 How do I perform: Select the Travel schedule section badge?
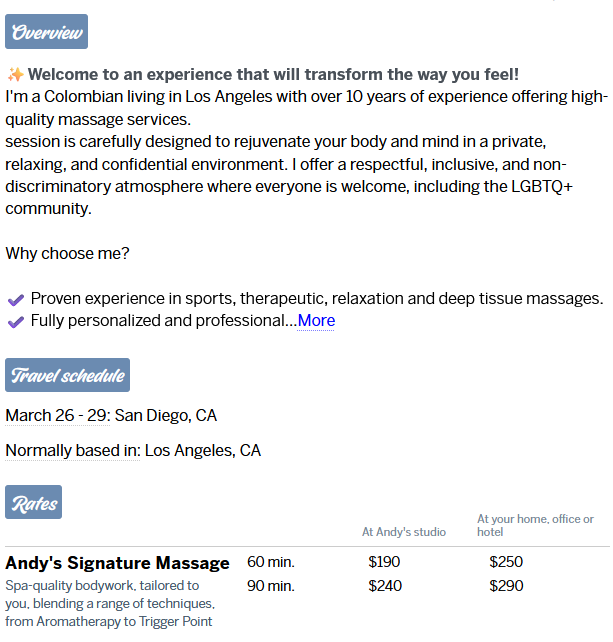(67, 375)
